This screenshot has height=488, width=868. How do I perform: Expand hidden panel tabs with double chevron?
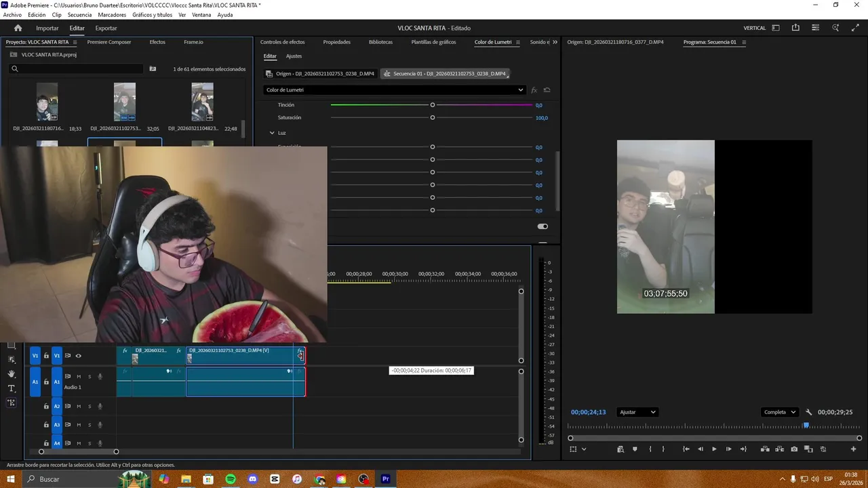point(555,42)
